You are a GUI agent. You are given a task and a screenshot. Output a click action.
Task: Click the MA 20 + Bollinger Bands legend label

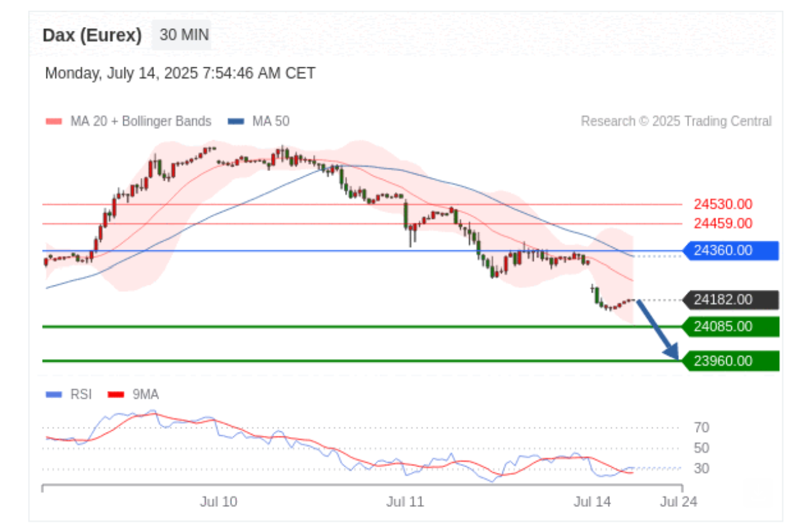(141, 121)
